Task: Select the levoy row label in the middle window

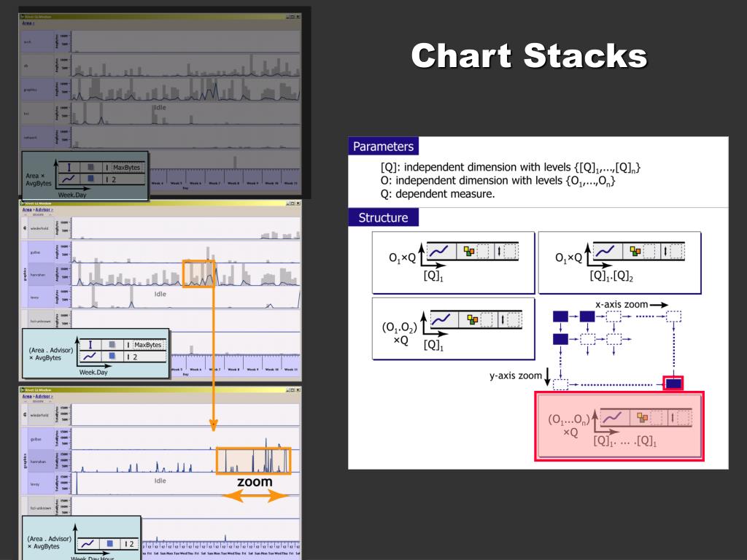Action: coord(35,297)
